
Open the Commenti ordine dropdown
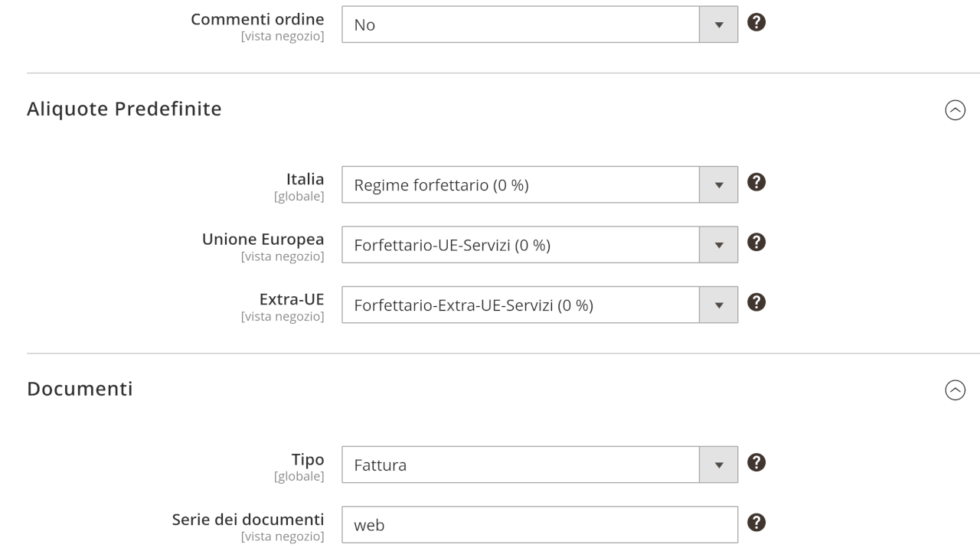point(539,25)
